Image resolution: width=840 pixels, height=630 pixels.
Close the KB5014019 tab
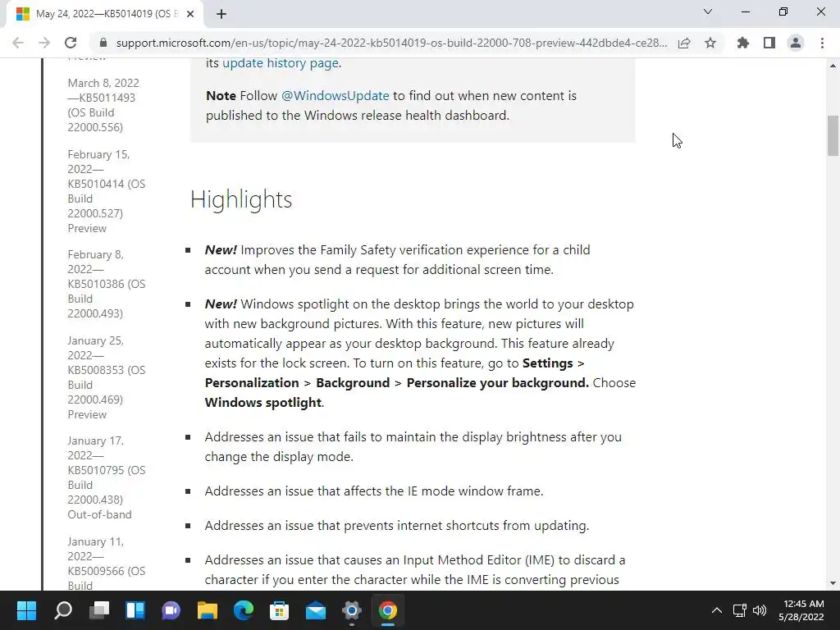(x=190, y=14)
